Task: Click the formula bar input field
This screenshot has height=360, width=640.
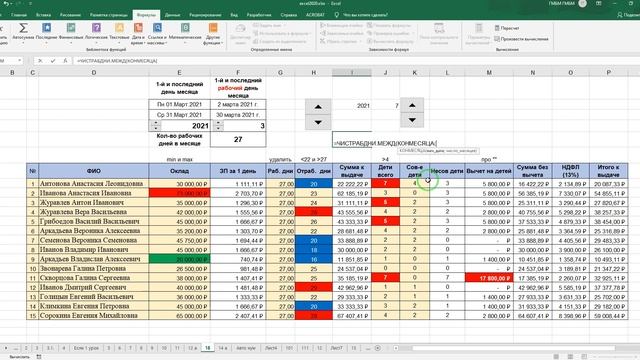Action: tap(355, 61)
